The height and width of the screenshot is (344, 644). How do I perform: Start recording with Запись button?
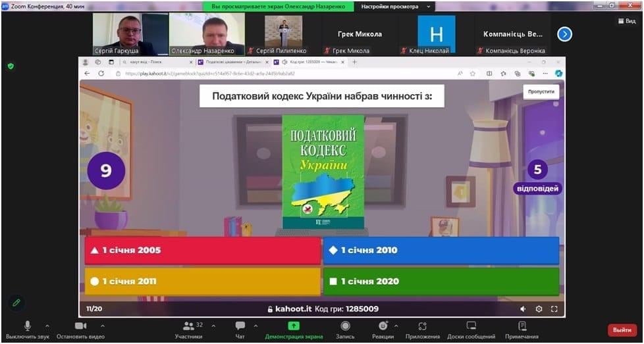345,326
